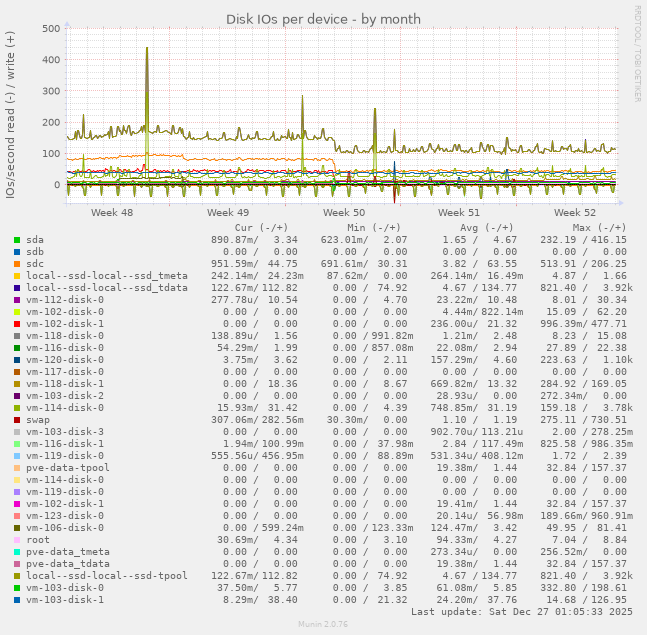Click the 'Week 48' x-axis label

[x=112, y=212]
